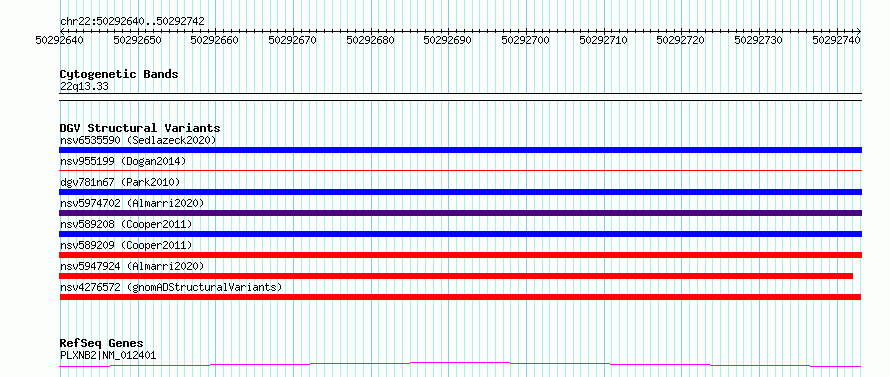Click the magenta PLXNB2 transcript line

pyautogui.click(x=460, y=364)
